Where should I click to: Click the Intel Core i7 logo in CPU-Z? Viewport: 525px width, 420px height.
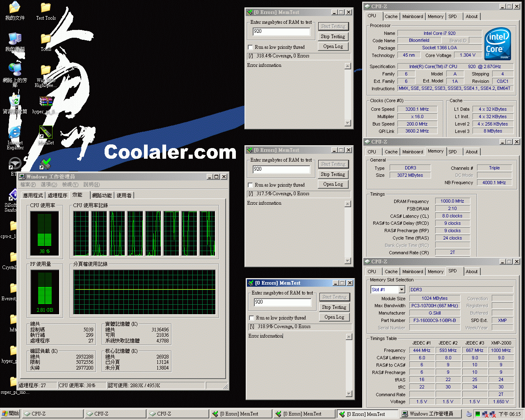(x=498, y=43)
